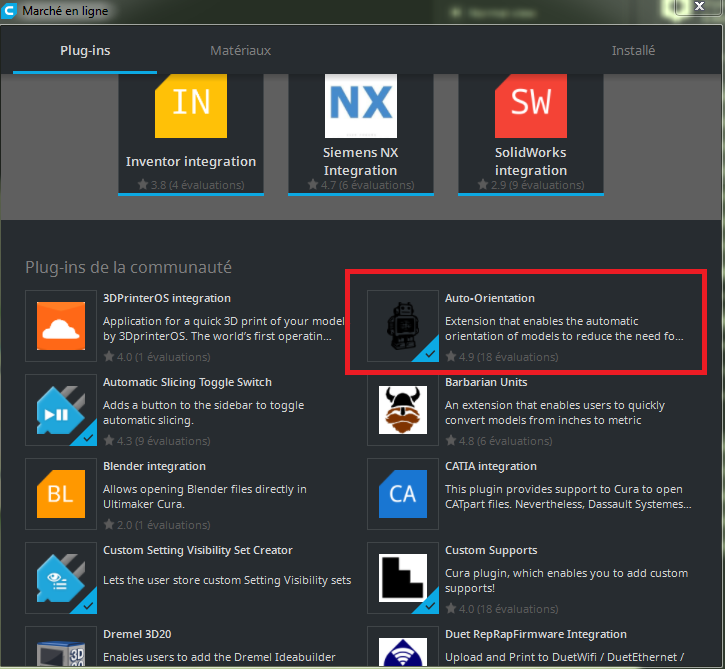Select the Blender integration title
This screenshot has width=725, height=669.
(154, 466)
